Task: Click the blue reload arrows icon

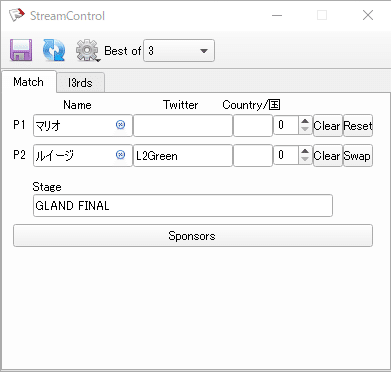Action: pyautogui.click(x=54, y=50)
